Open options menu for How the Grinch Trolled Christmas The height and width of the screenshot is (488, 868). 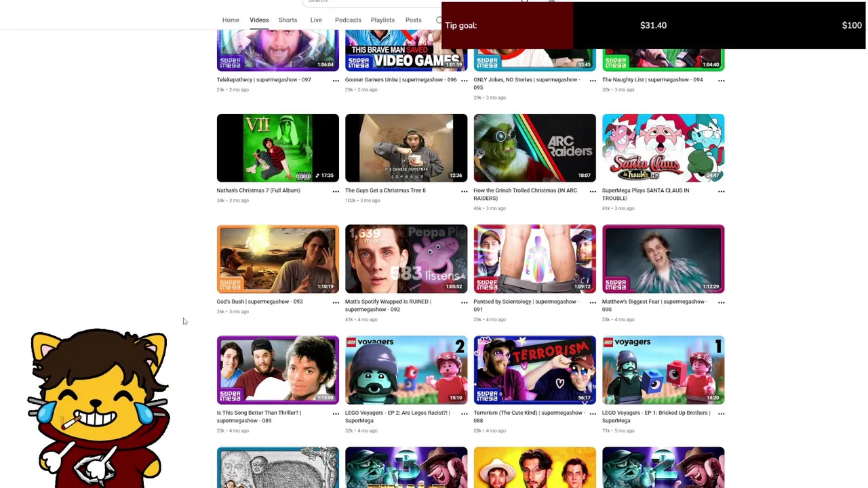tap(593, 191)
